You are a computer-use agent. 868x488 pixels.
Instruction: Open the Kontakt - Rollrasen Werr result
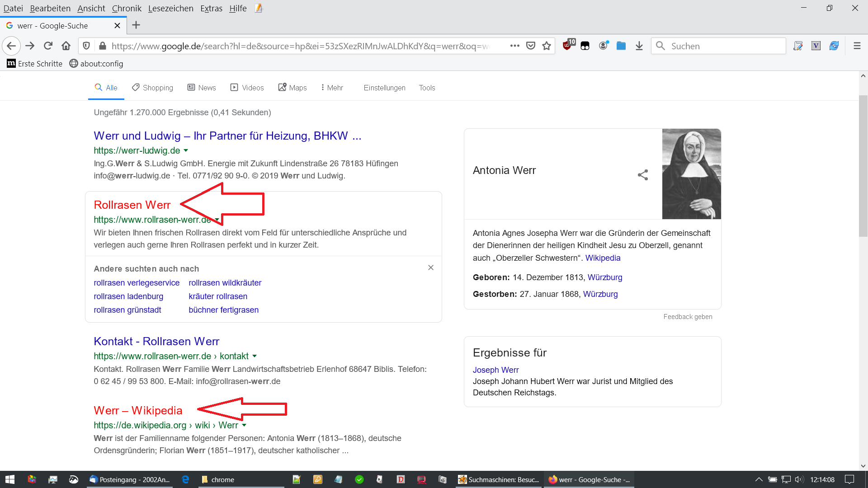(156, 341)
